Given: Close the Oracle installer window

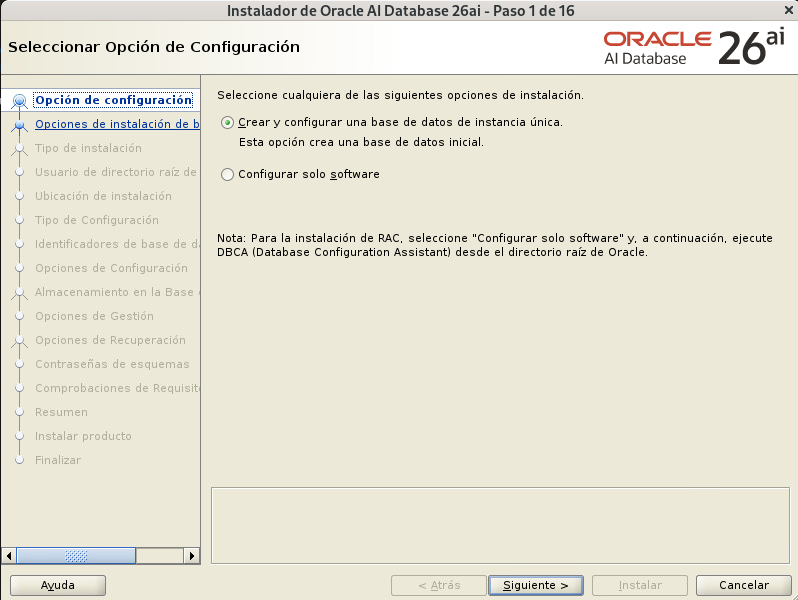Looking at the screenshot, I should (x=786, y=10).
